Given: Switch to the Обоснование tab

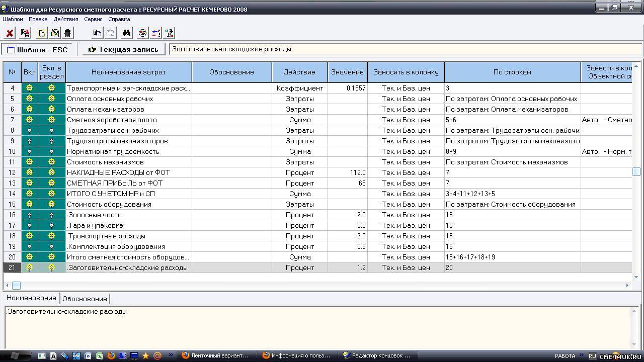Looking at the screenshot, I should [85, 299].
